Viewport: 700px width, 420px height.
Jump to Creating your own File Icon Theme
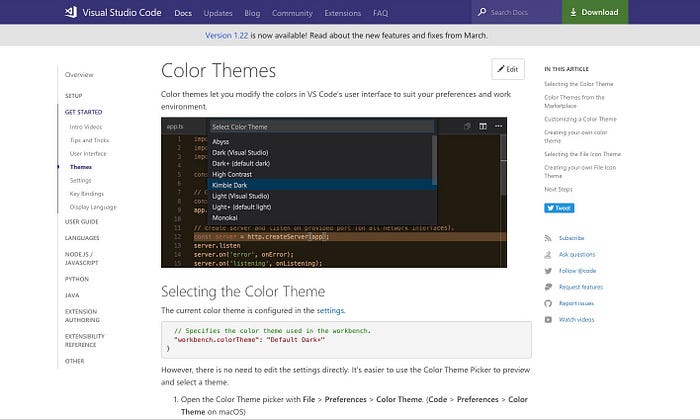(x=580, y=171)
